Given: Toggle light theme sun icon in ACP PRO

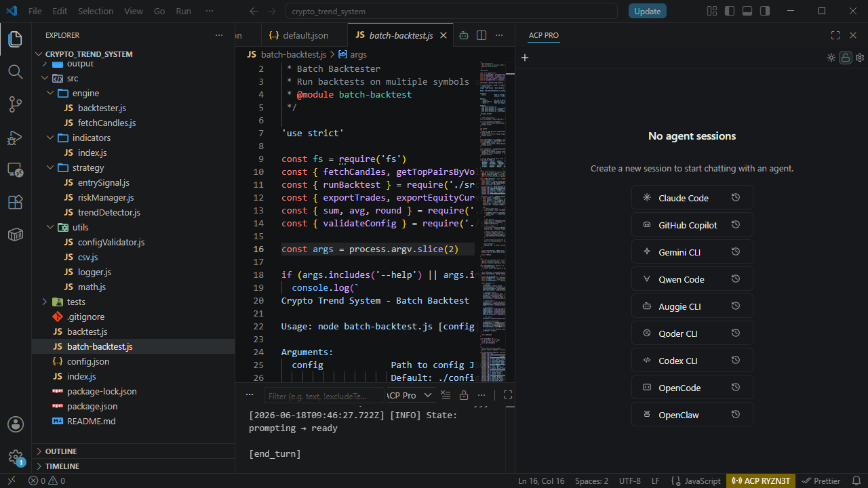Looking at the screenshot, I should click(x=831, y=58).
